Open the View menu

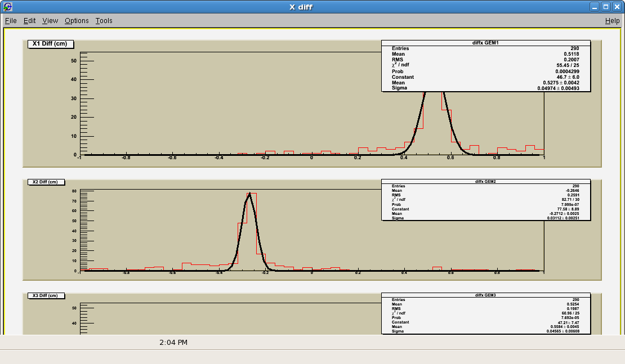50,21
